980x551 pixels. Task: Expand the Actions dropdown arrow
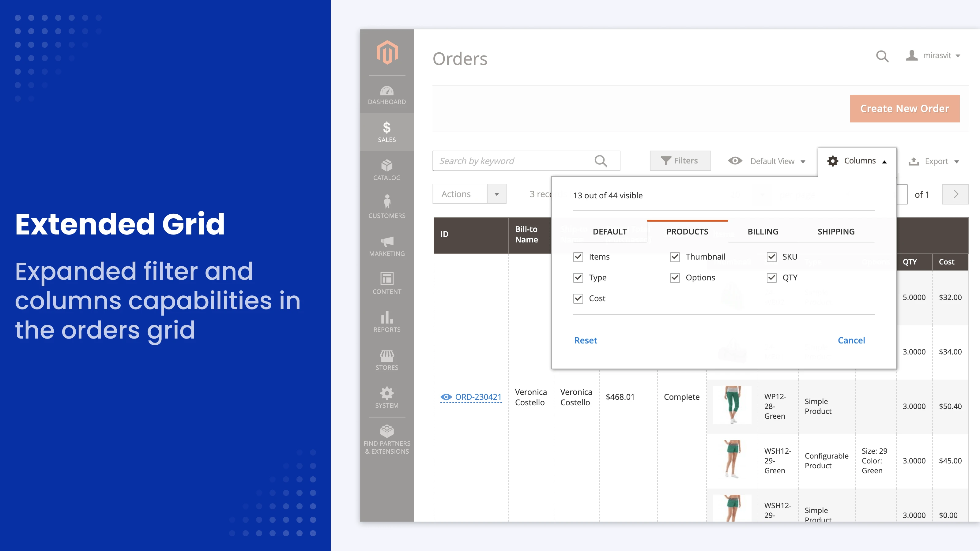click(x=496, y=194)
